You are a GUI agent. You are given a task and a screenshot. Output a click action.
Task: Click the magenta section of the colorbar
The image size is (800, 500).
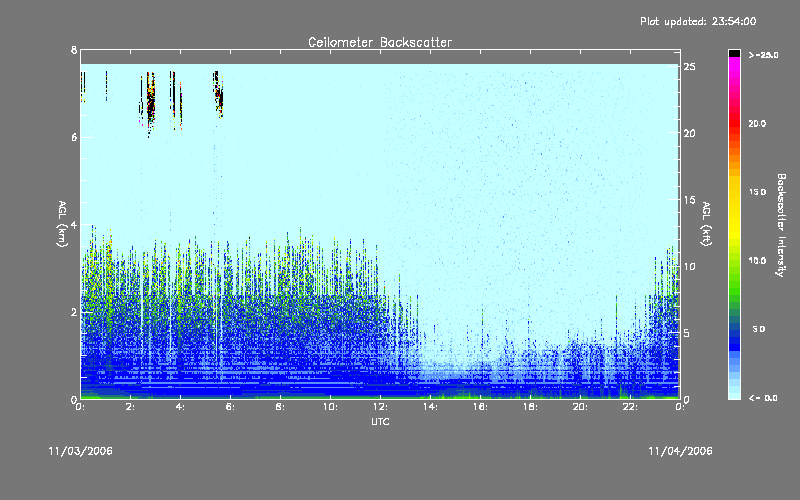click(x=734, y=66)
